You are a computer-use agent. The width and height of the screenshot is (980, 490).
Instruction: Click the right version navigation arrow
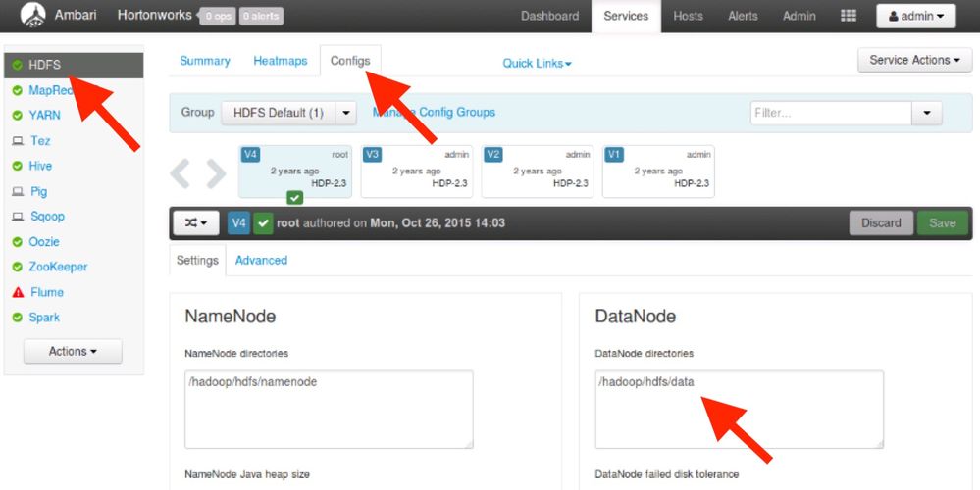point(216,173)
